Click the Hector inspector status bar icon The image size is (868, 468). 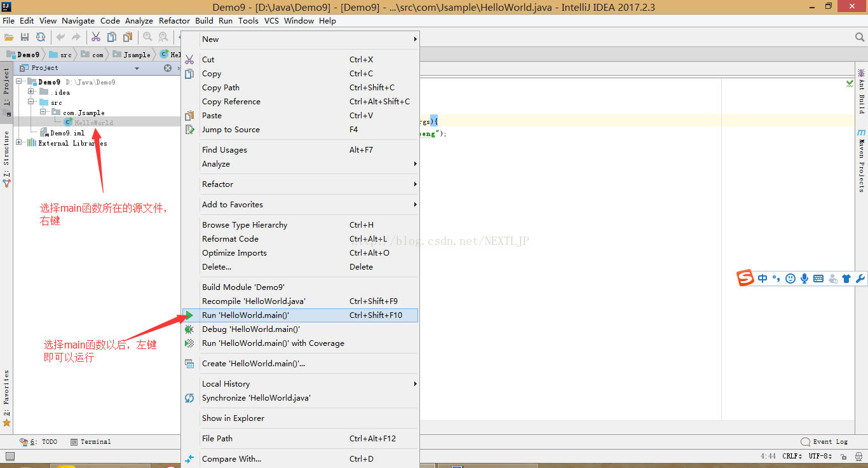(858, 457)
